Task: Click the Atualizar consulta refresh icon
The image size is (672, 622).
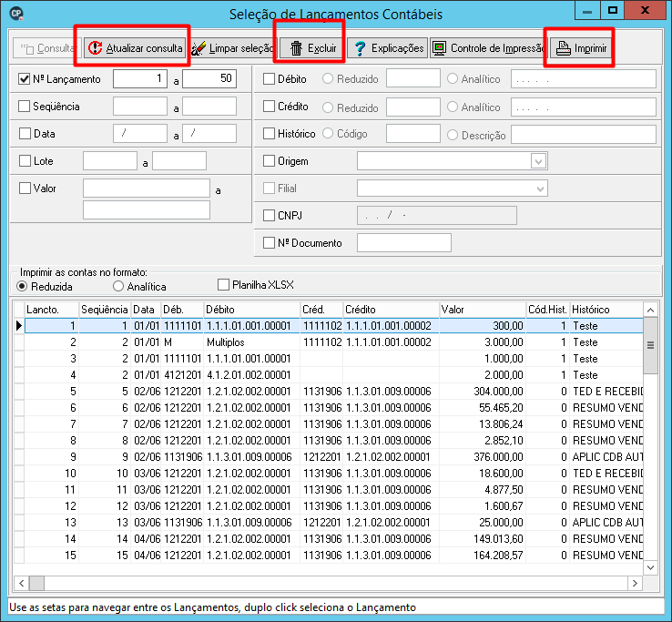Action: (95, 48)
